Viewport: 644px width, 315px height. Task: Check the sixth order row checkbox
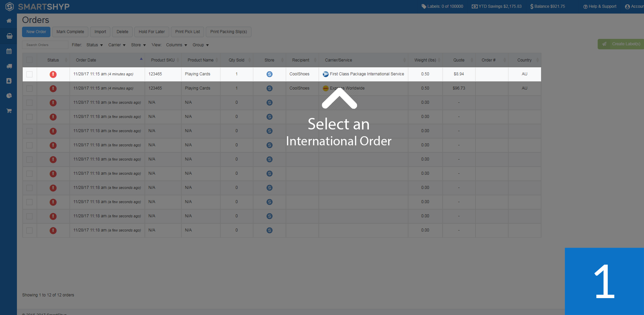tap(29, 145)
